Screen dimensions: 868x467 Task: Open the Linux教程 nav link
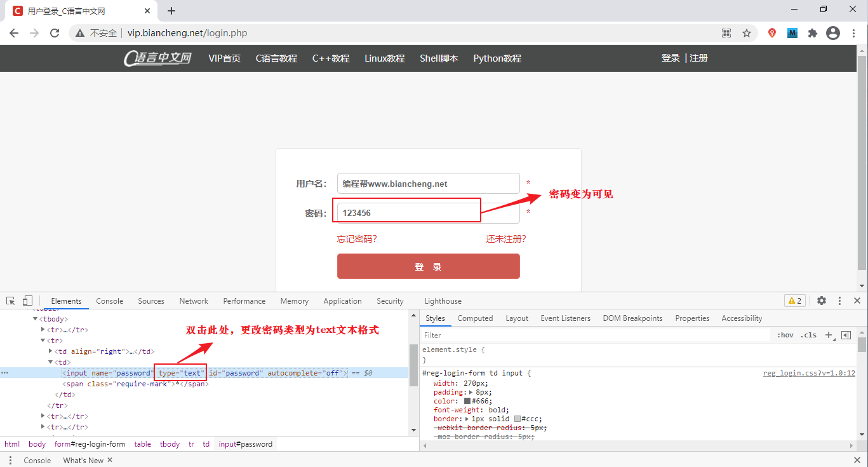(385, 58)
